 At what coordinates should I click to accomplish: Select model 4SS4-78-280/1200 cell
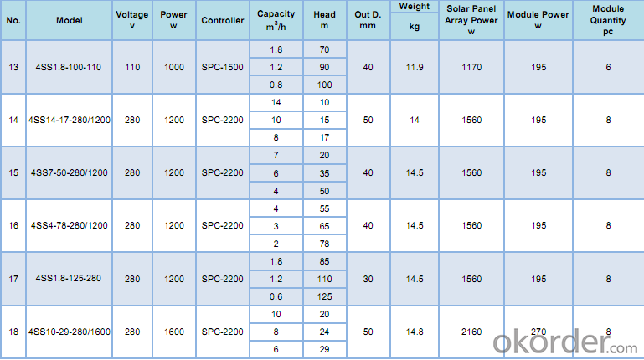coord(69,225)
